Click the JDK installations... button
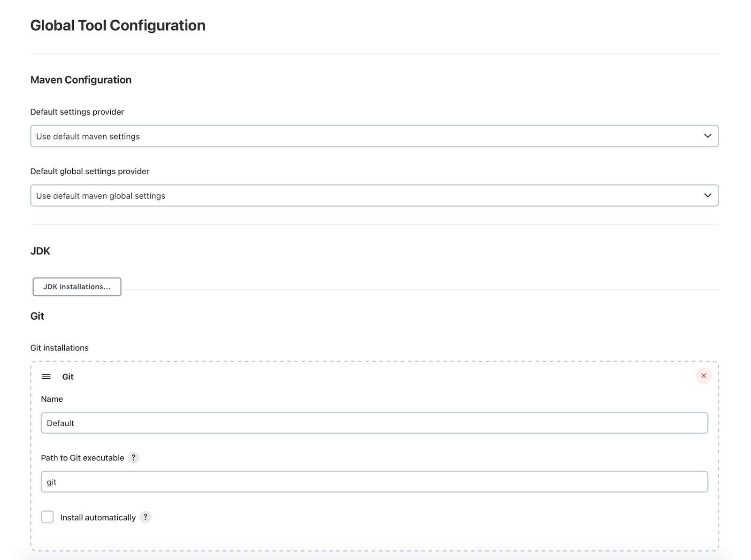Screen dimensions: 751x560 click(x=77, y=287)
